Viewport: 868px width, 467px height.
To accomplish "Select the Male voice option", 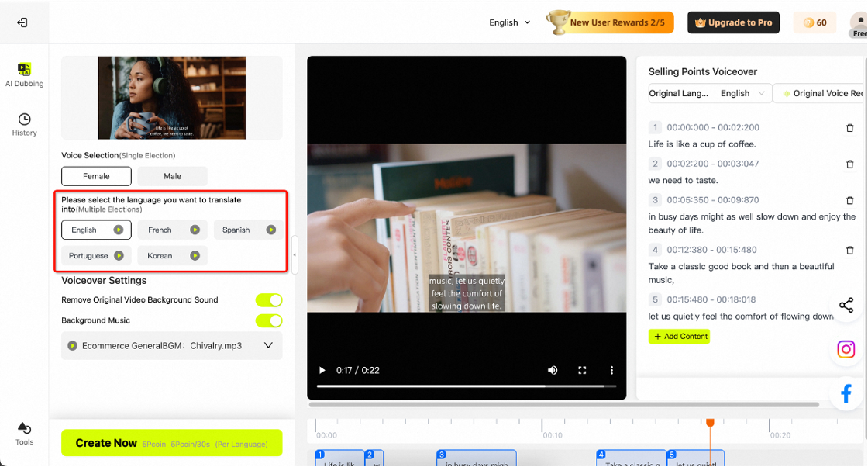I will point(172,176).
